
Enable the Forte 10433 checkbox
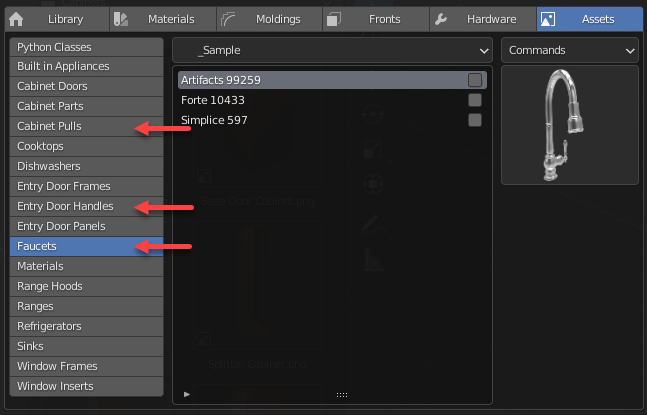(475, 100)
